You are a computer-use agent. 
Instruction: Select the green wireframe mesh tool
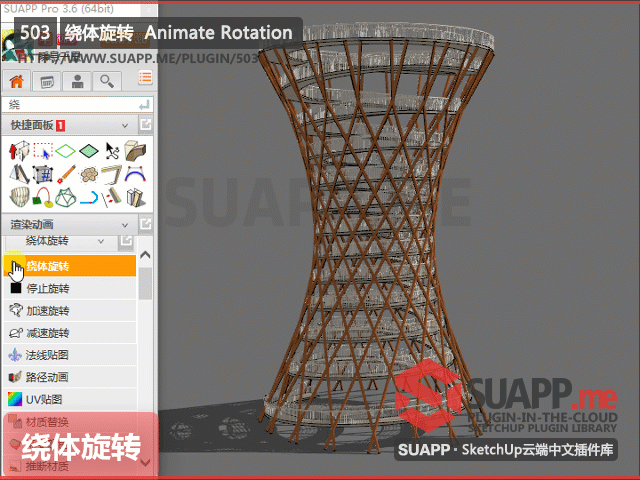tap(66, 198)
